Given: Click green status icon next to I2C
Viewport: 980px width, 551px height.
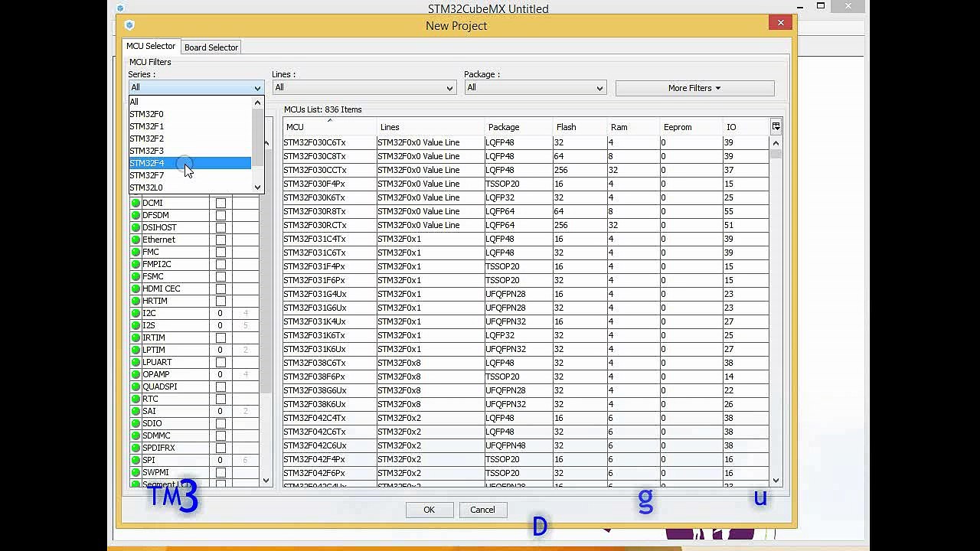Looking at the screenshot, I should pyautogui.click(x=136, y=313).
